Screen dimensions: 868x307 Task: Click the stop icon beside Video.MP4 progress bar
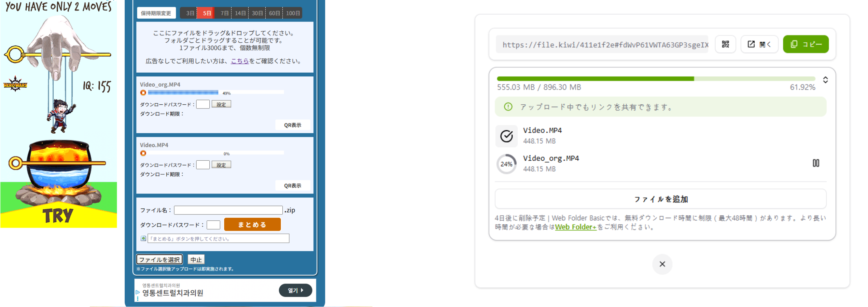coord(143,153)
